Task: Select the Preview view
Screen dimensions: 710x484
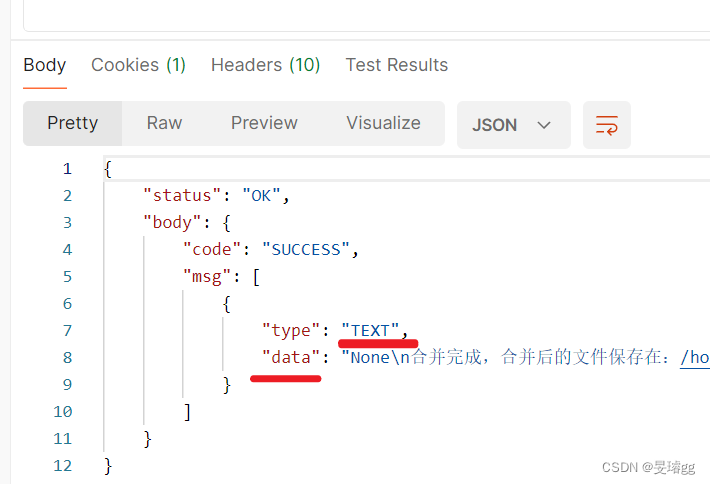Action: 264,123
